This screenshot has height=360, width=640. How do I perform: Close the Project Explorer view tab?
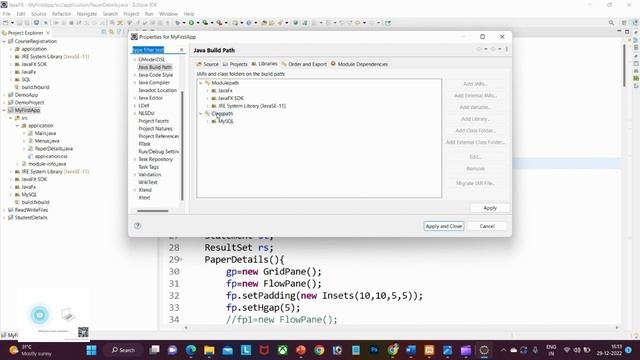[48, 33]
